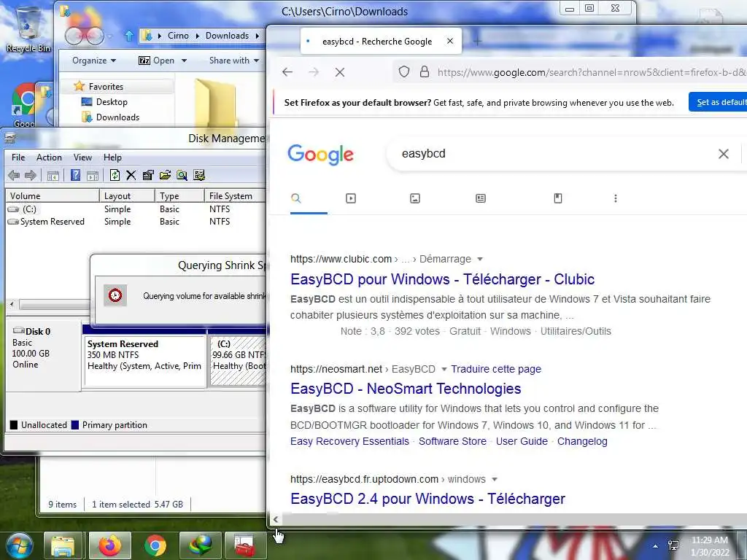The width and height of the screenshot is (747, 560).
Task: Open View menu in Disk Management
Action: click(82, 157)
